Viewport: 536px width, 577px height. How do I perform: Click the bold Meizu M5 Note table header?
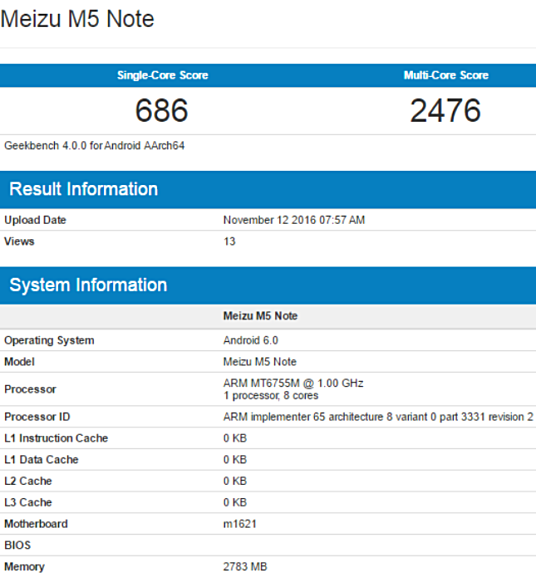click(260, 316)
